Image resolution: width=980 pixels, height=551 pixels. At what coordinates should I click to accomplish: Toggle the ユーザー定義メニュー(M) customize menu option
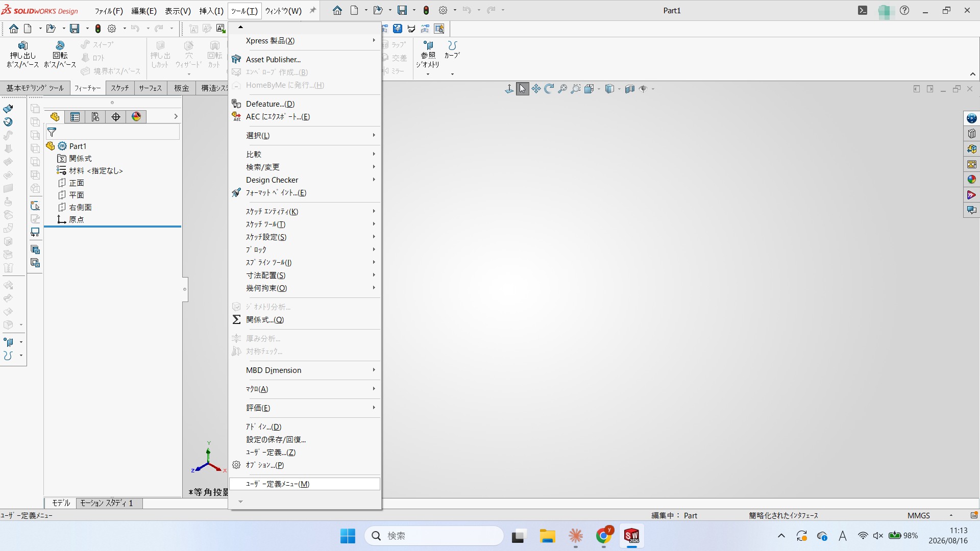click(x=305, y=484)
